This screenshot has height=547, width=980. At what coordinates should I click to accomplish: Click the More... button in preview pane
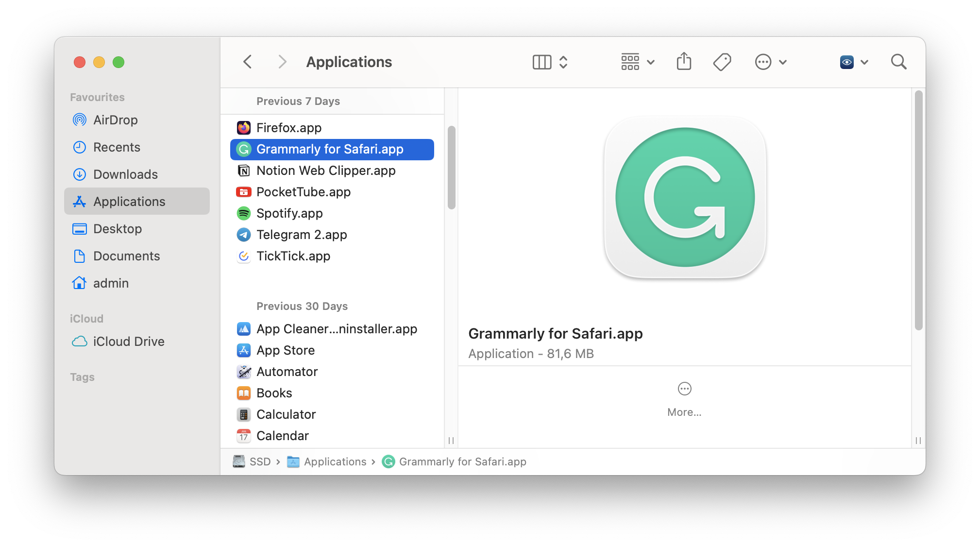685,399
